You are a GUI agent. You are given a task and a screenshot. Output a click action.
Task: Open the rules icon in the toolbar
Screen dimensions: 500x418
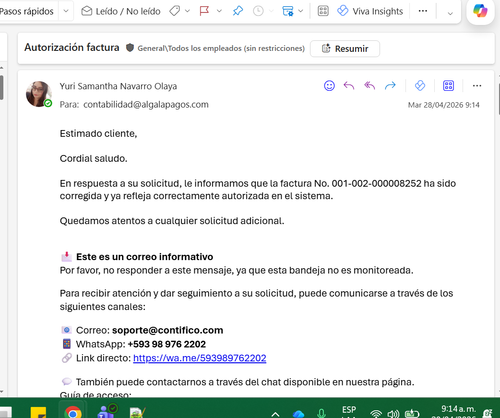point(287,11)
